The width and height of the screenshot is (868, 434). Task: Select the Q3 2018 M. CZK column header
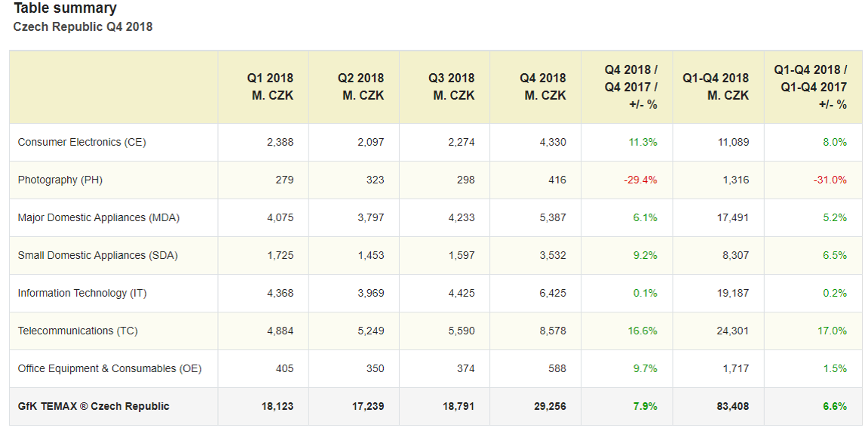tap(451, 87)
